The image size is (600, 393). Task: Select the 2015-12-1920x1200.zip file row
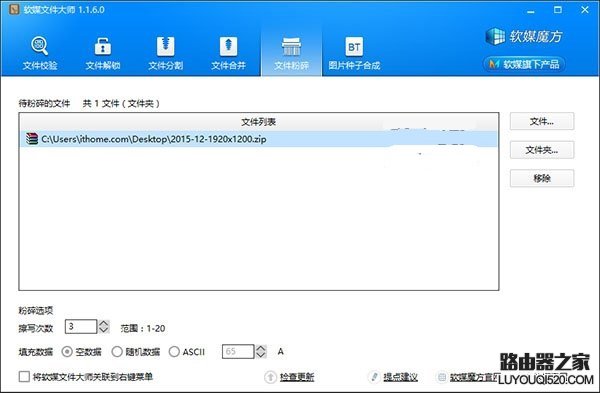tap(259, 139)
